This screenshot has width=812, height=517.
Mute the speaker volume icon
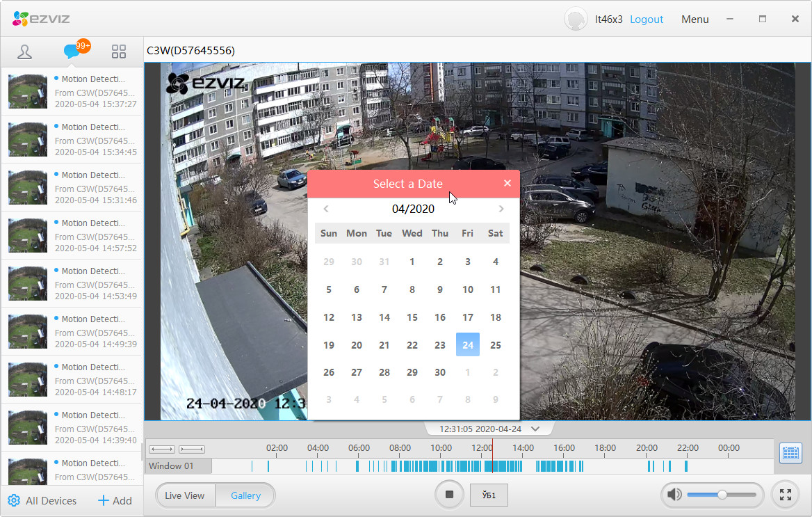click(674, 495)
